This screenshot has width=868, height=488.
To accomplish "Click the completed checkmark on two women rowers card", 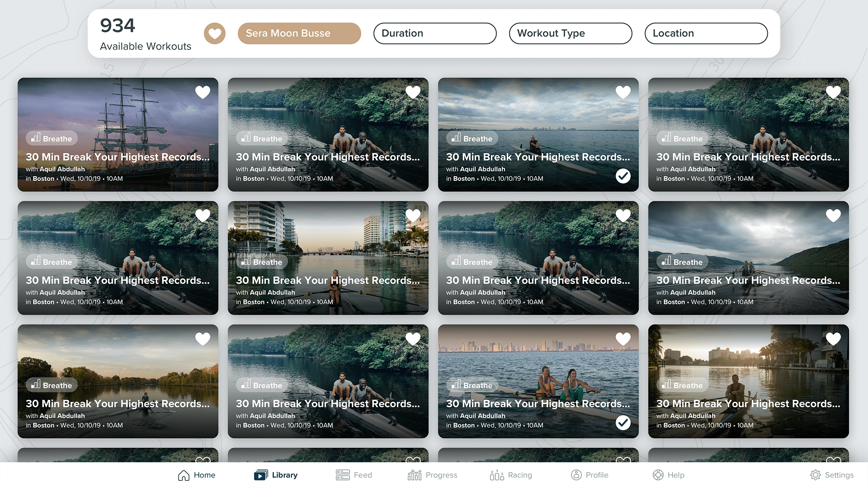I will tap(623, 422).
